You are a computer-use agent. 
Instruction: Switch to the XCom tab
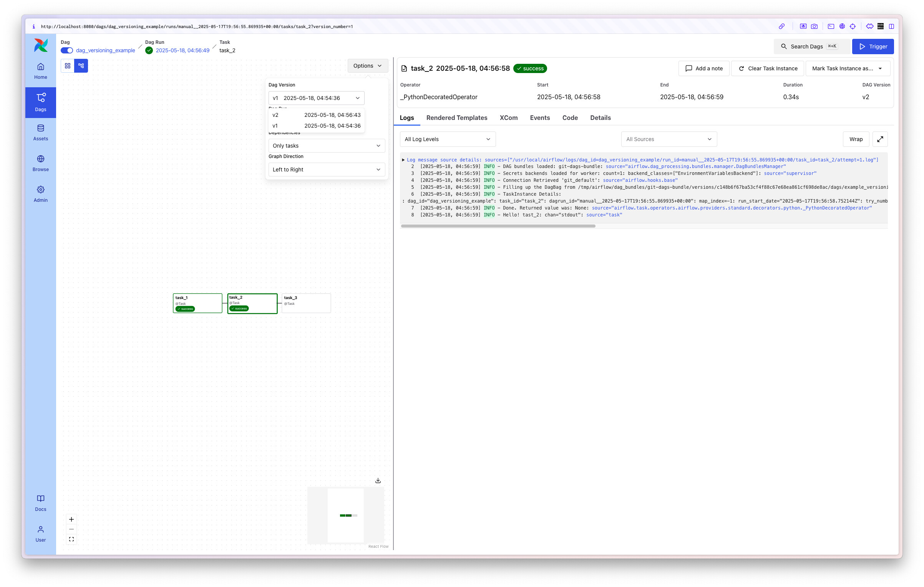(508, 118)
